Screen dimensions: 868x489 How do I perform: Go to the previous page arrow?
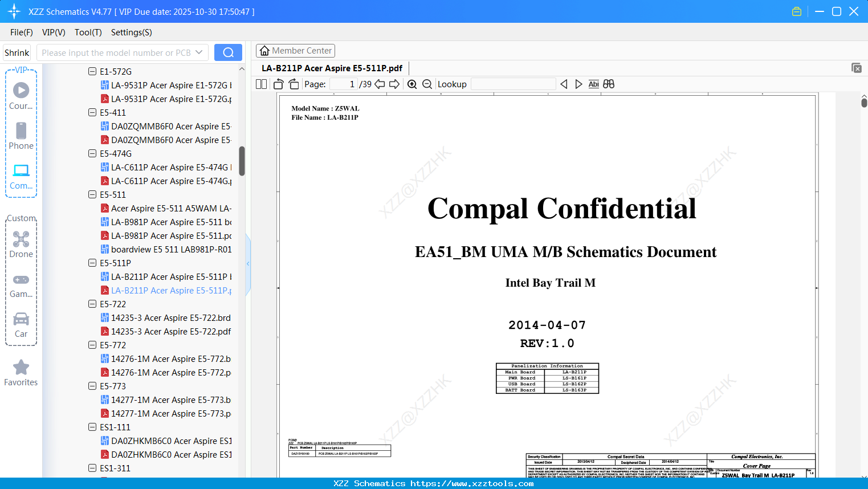[x=380, y=84]
